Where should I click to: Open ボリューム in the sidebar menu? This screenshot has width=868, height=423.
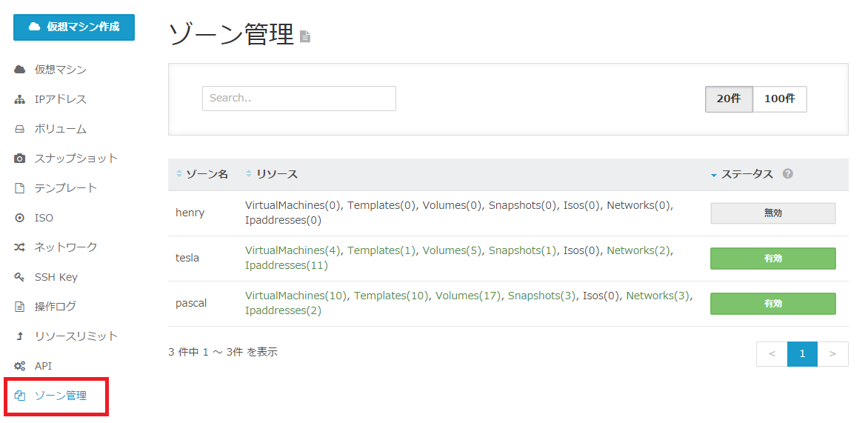click(x=60, y=129)
